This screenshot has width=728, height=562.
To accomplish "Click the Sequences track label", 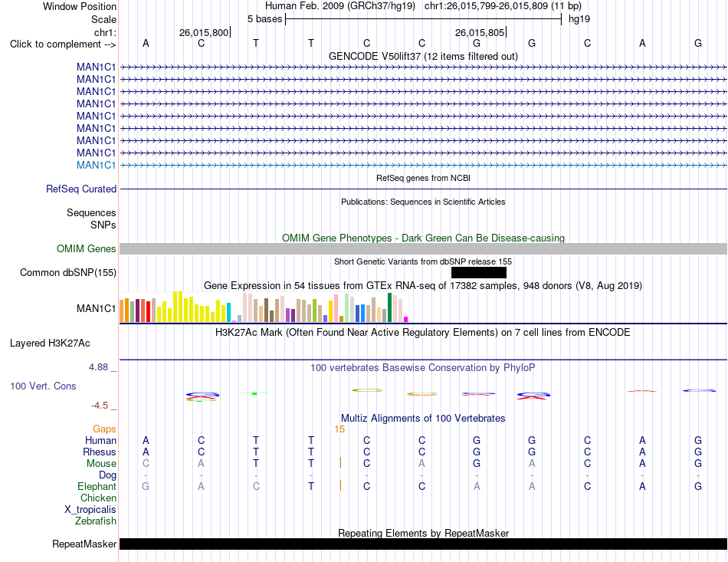I will [x=91, y=212].
